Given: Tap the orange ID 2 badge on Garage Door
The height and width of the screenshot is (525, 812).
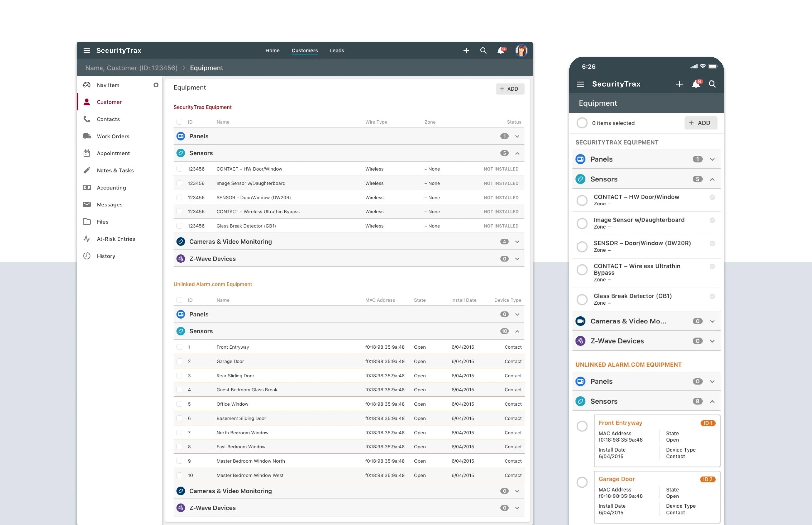Looking at the screenshot, I should click(708, 479).
